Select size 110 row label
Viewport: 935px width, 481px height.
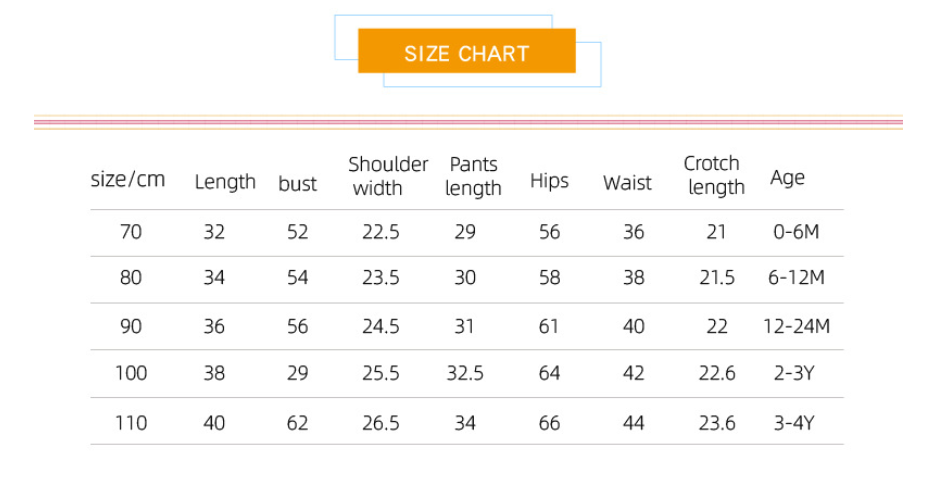pos(131,423)
